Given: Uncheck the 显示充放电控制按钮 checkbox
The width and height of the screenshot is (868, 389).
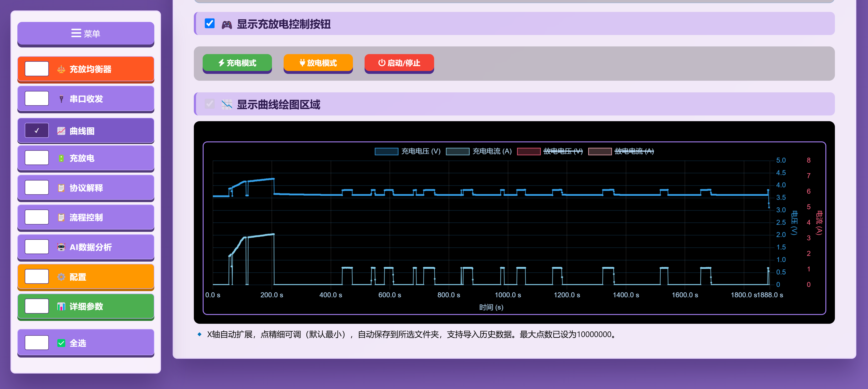Looking at the screenshot, I should [x=210, y=24].
